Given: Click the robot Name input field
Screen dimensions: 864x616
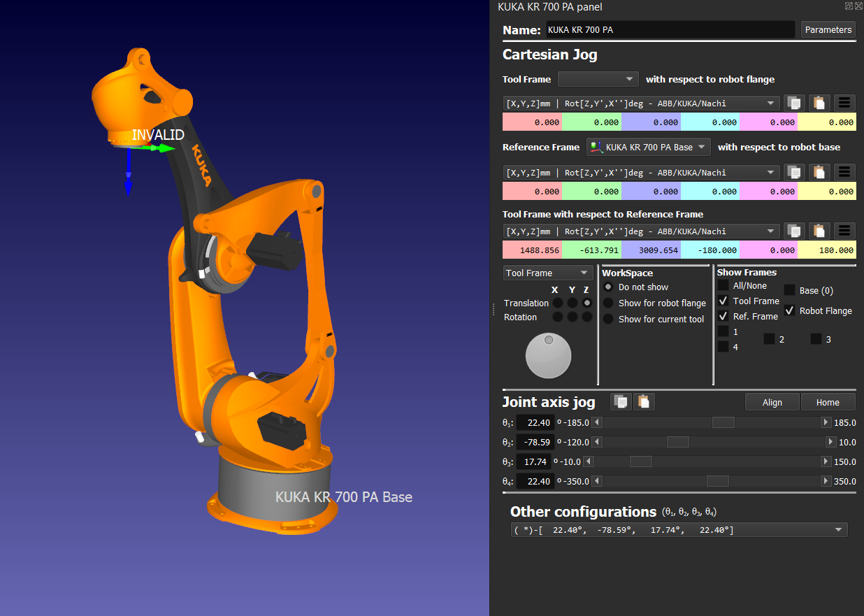Looking at the screenshot, I should click(x=670, y=30).
